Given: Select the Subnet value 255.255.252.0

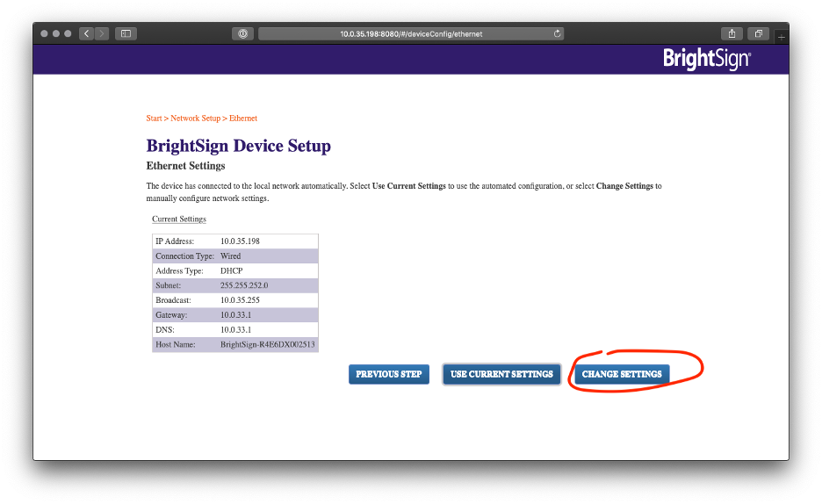Looking at the screenshot, I should click(244, 285).
